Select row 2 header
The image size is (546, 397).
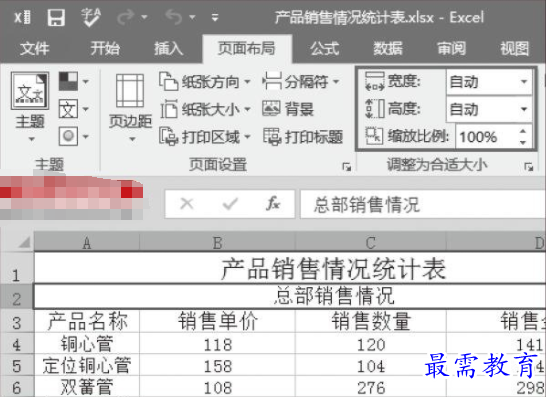click(16, 297)
